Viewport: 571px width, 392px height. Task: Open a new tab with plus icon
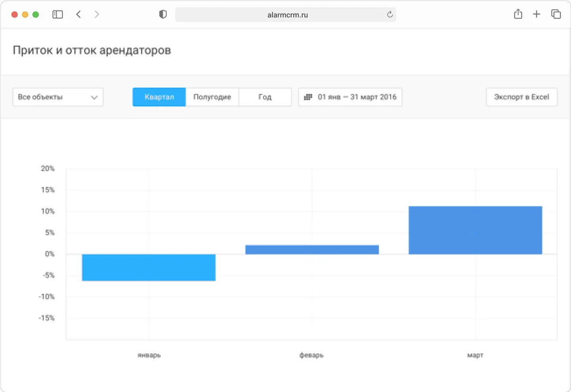pos(536,14)
